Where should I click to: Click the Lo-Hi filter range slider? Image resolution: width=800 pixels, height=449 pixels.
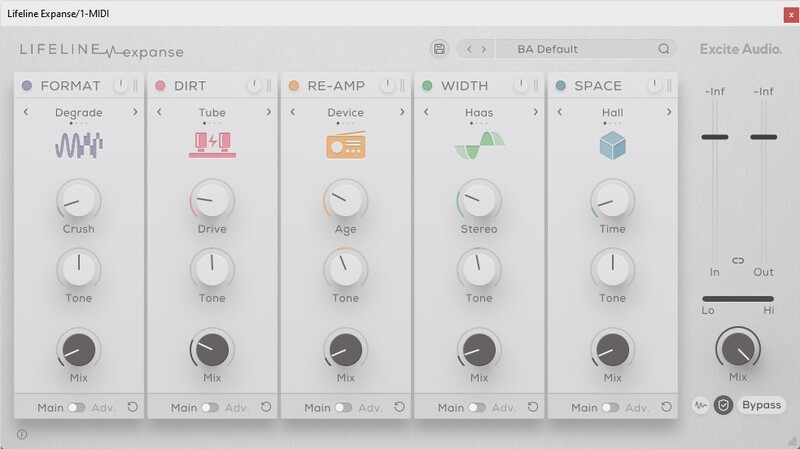[738, 299]
